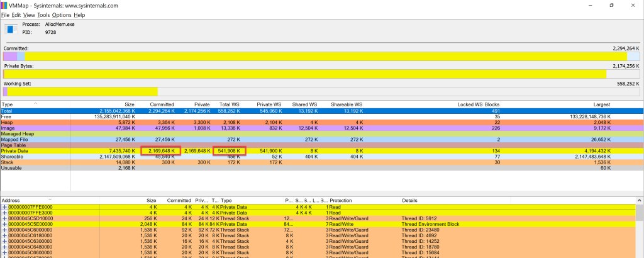Open the Tools menu
The height and width of the screenshot is (258, 644).
click(43, 14)
